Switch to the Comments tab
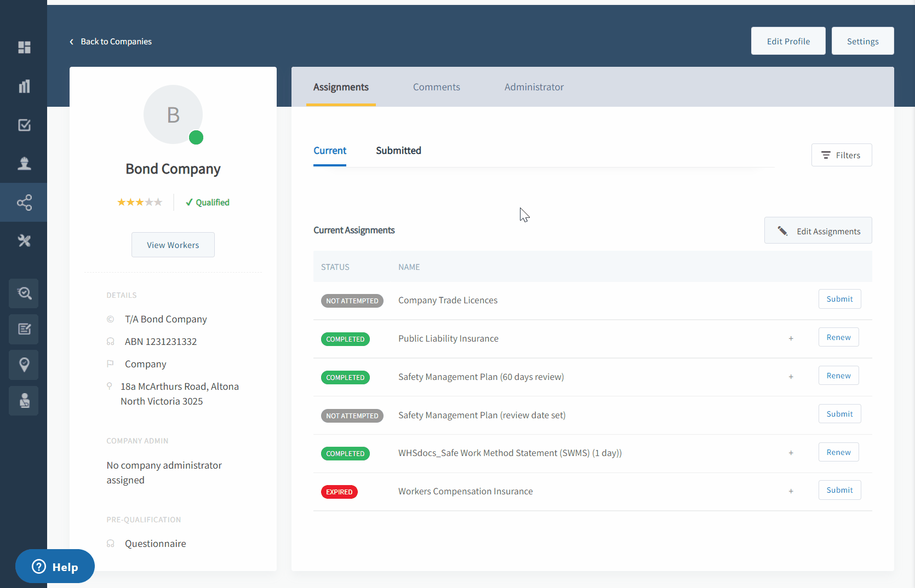This screenshot has width=915, height=588. [x=436, y=87]
